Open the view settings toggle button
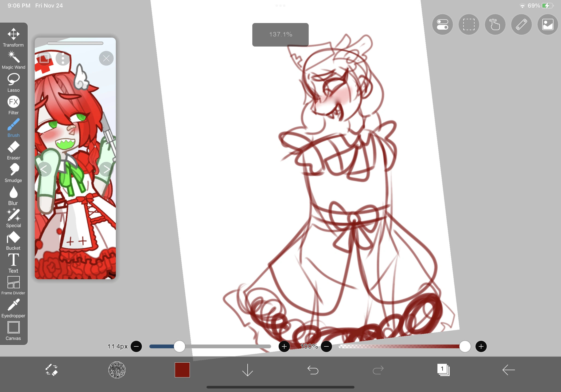 point(443,24)
